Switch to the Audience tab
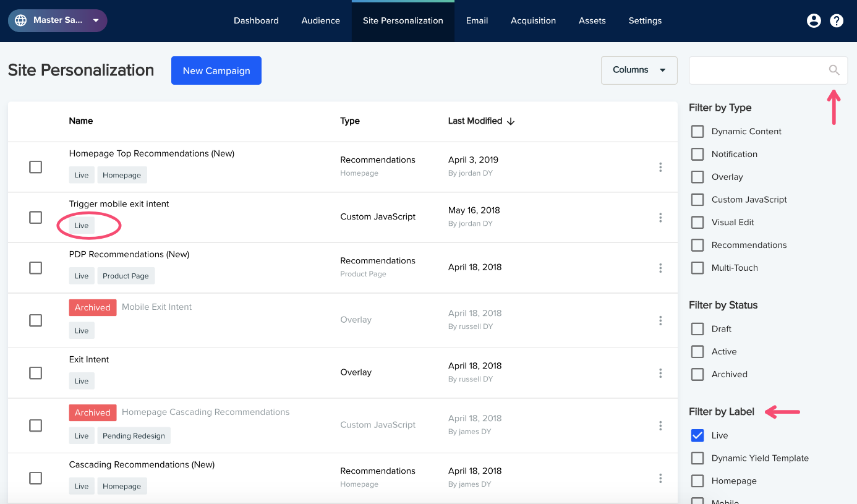The image size is (857, 504). click(x=320, y=21)
